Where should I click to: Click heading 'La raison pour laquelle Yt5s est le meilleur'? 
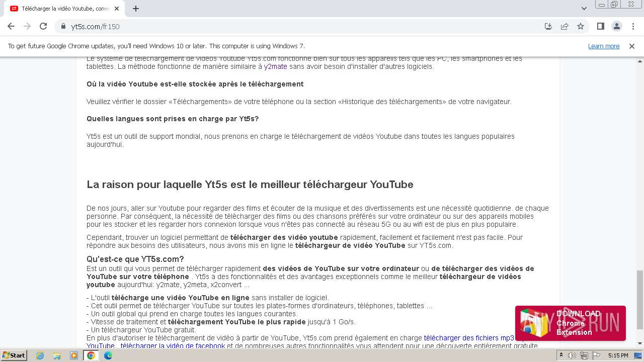[250, 185]
